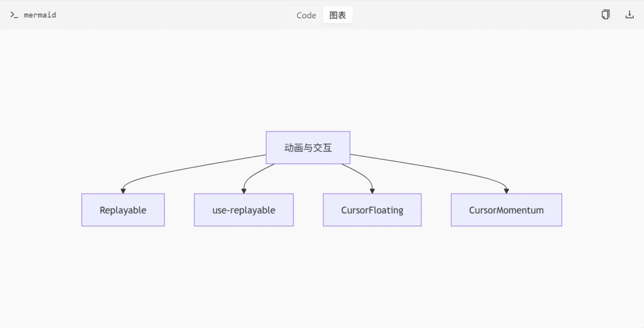Click the 动画与交互 root node
Screen dimensions: 644x328
(x=308, y=148)
